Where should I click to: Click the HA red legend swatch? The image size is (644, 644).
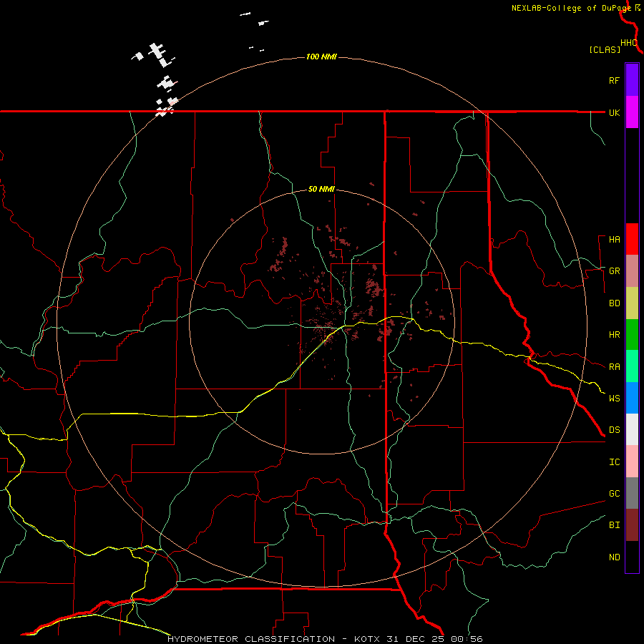[x=632, y=239]
